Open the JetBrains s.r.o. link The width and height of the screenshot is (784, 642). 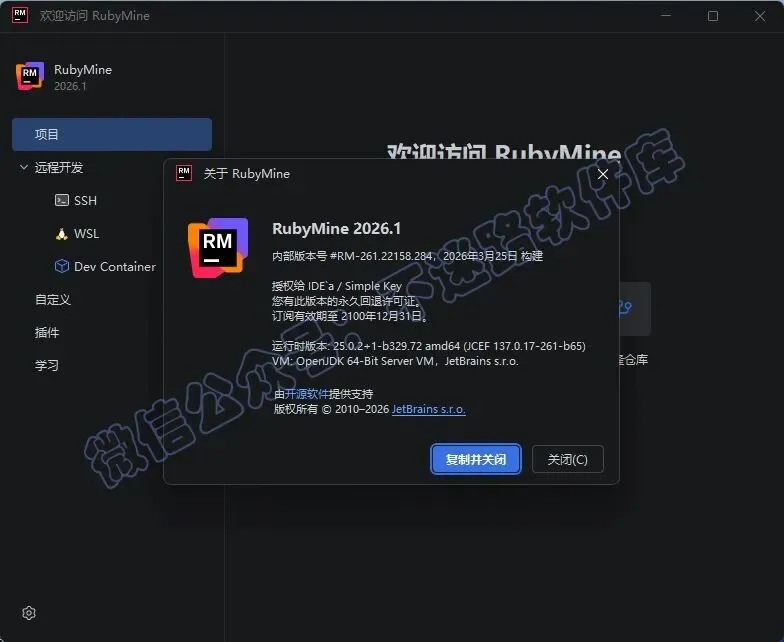(x=428, y=409)
